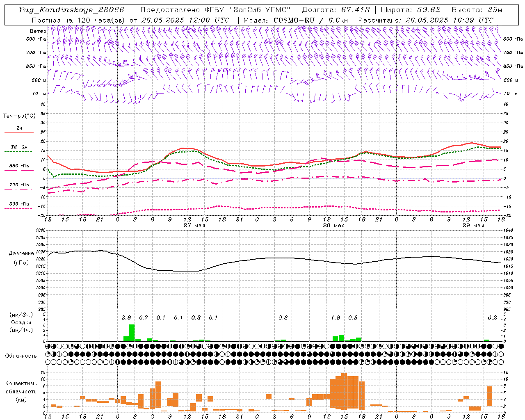Click the (мм/3ч.) unit label

tap(21, 315)
